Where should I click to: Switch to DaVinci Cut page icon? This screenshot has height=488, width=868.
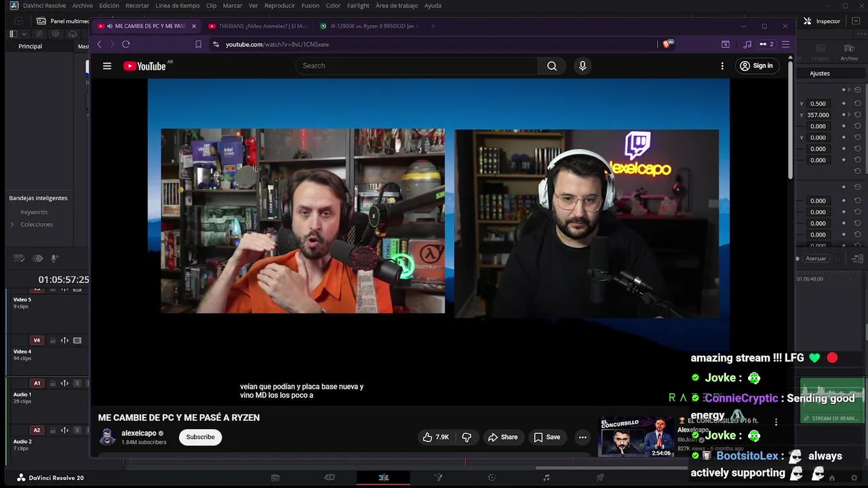click(330, 478)
